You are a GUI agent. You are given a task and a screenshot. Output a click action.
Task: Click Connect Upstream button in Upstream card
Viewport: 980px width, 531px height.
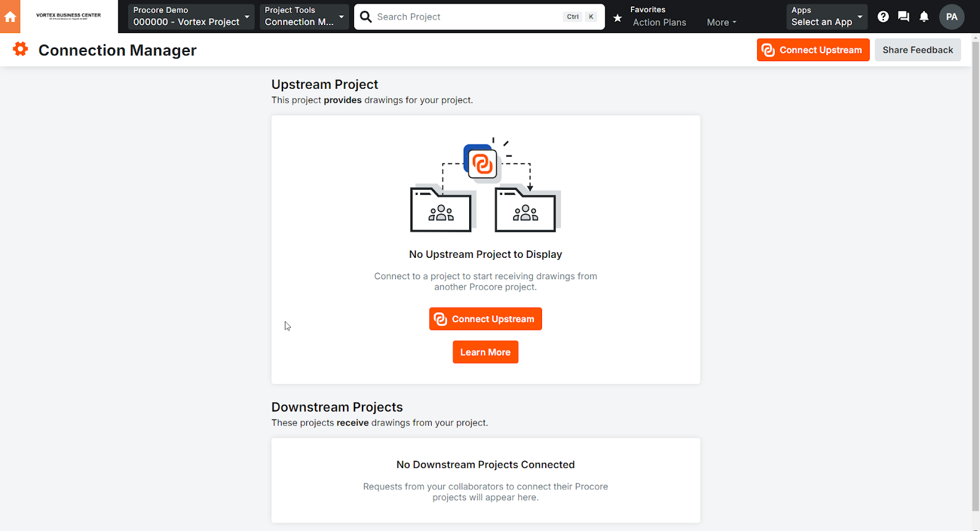pos(485,318)
